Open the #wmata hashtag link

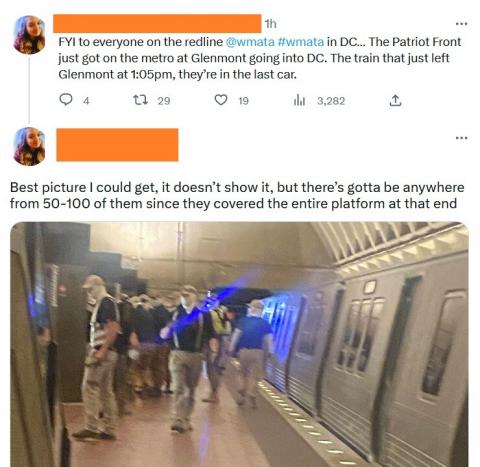tap(300, 42)
